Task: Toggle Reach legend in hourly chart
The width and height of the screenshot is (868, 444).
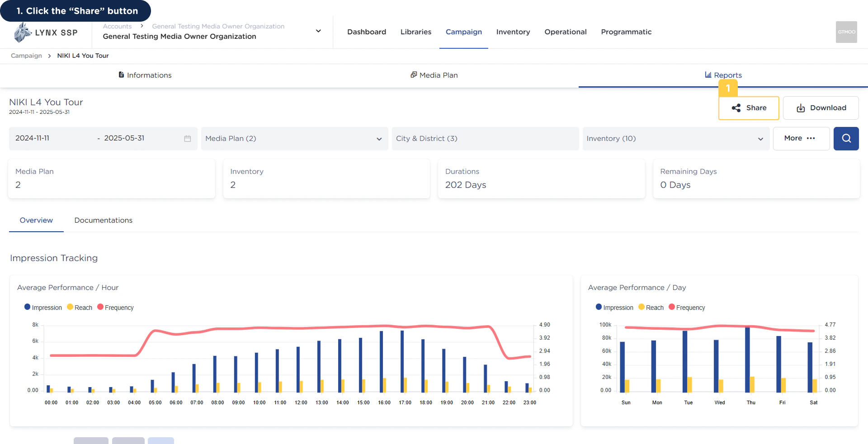Action: pos(80,308)
